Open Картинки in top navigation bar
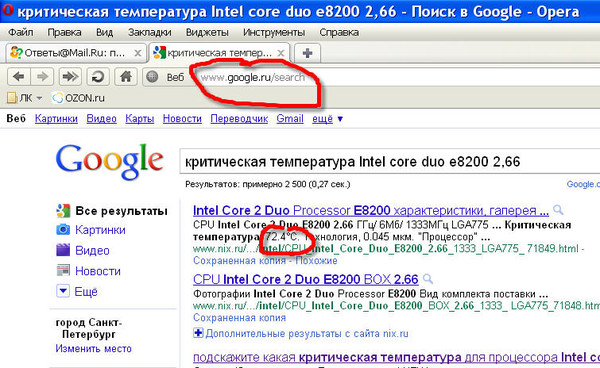This screenshot has height=368, width=600. coord(56,119)
